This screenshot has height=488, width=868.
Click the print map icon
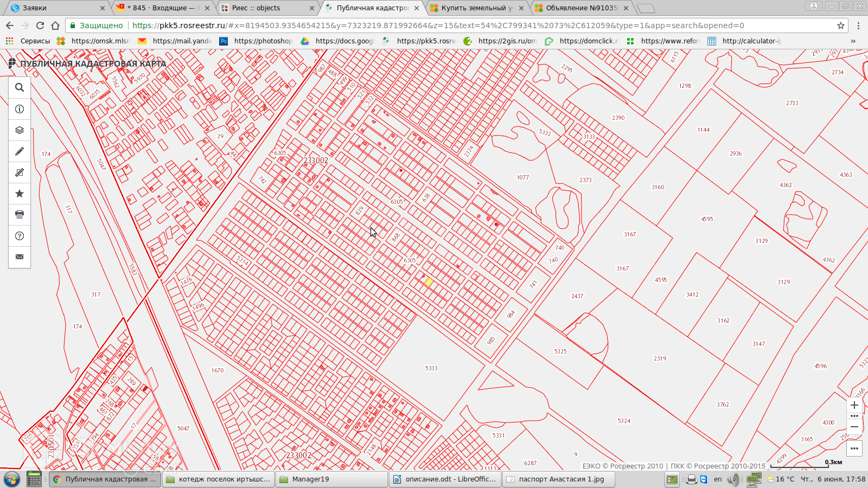(20, 215)
